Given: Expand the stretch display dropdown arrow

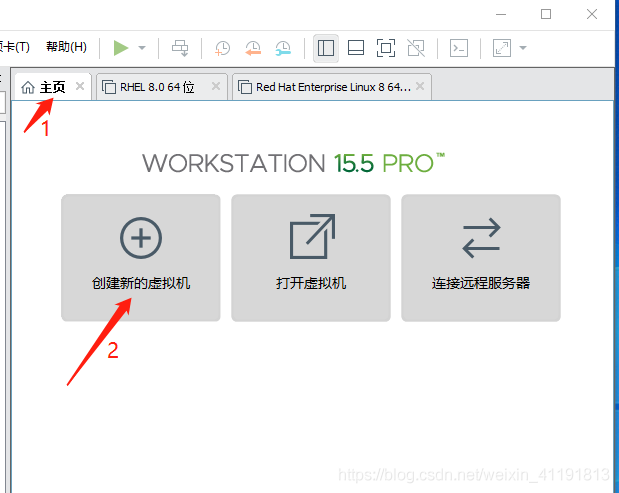Looking at the screenshot, I should coord(523,48).
